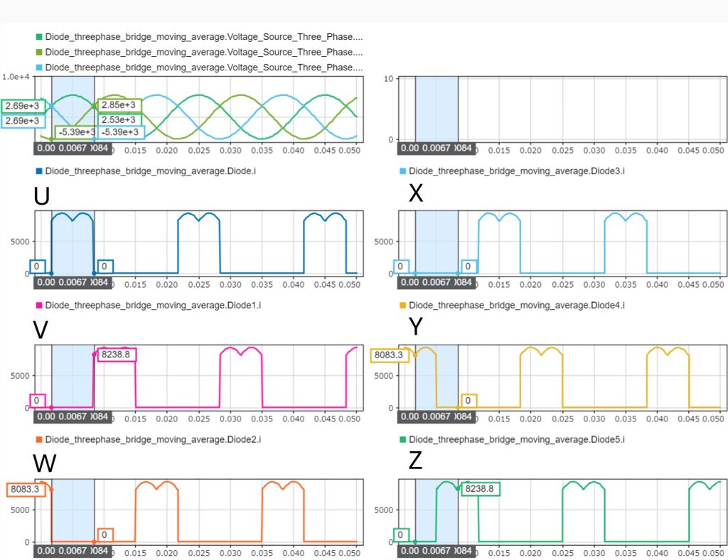Viewport: 728px width, 560px height.
Task: Click the orange Diode2.i legend swatch
Action: click(x=39, y=440)
